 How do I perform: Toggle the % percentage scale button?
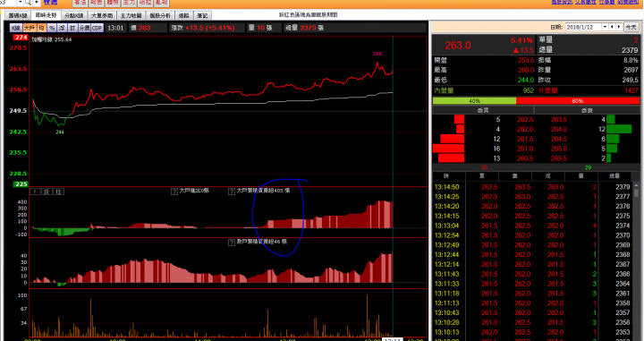pos(52,28)
